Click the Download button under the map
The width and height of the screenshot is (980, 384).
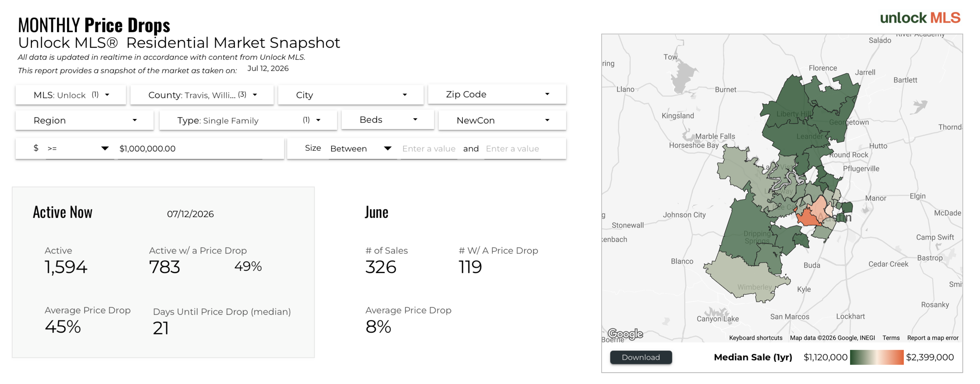[x=641, y=357]
